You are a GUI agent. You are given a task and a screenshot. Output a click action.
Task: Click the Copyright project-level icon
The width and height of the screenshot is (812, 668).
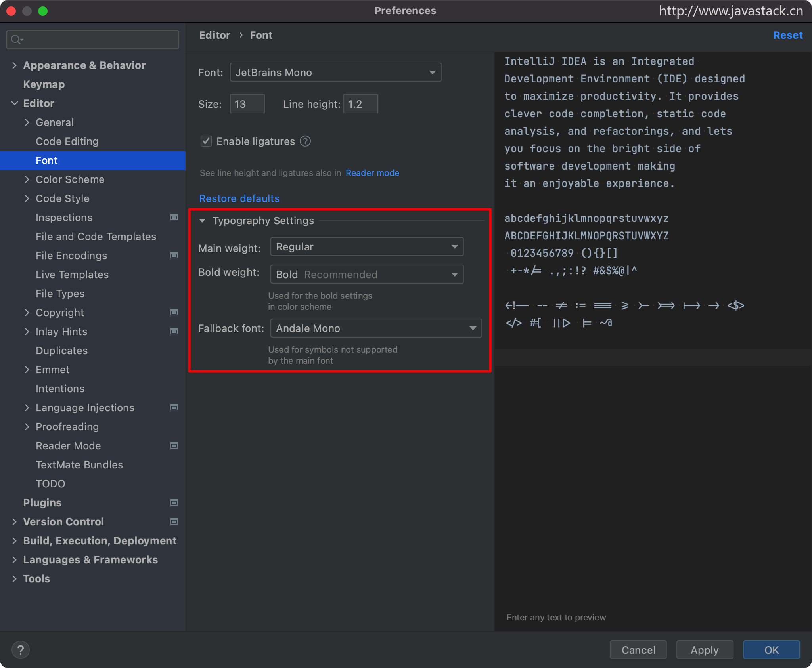(174, 312)
